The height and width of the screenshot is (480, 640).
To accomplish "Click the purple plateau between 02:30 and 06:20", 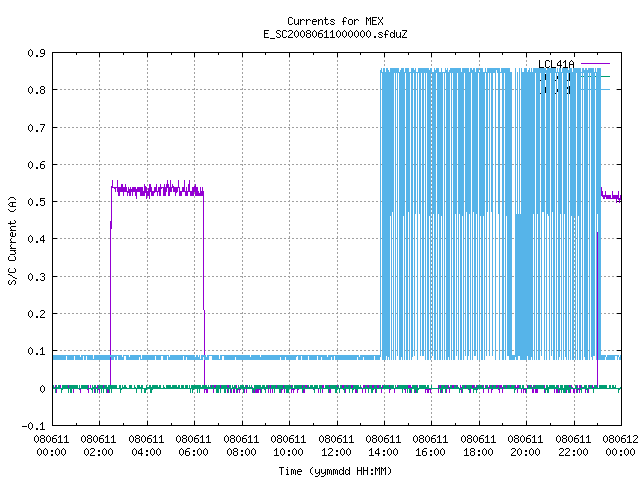I will pyautogui.click(x=157, y=190).
